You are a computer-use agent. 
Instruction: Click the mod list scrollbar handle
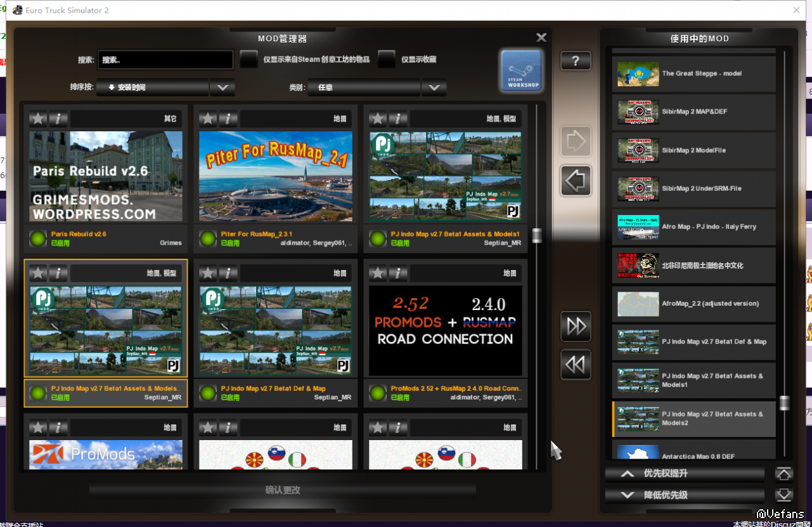(x=537, y=236)
